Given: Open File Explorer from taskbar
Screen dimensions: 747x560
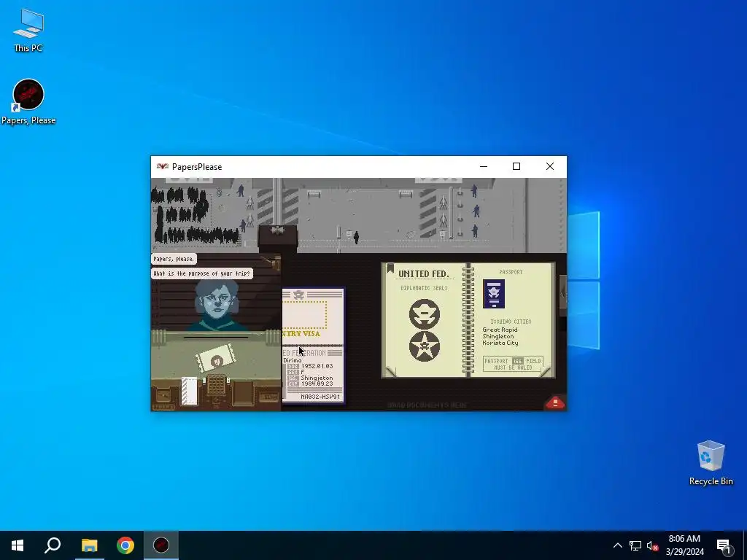Looking at the screenshot, I should [x=89, y=545].
